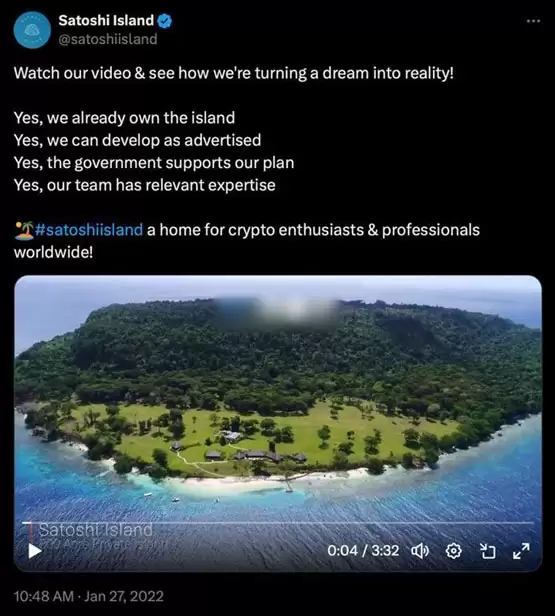The width and height of the screenshot is (555, 616).
Task: Expand video to fullscreen
Action: tap(521, 551)
